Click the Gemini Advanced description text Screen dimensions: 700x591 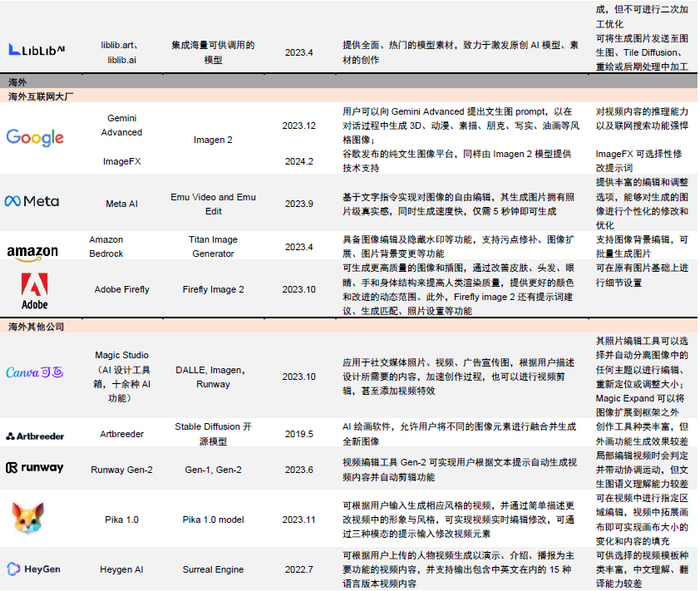[x=461, y=125]
